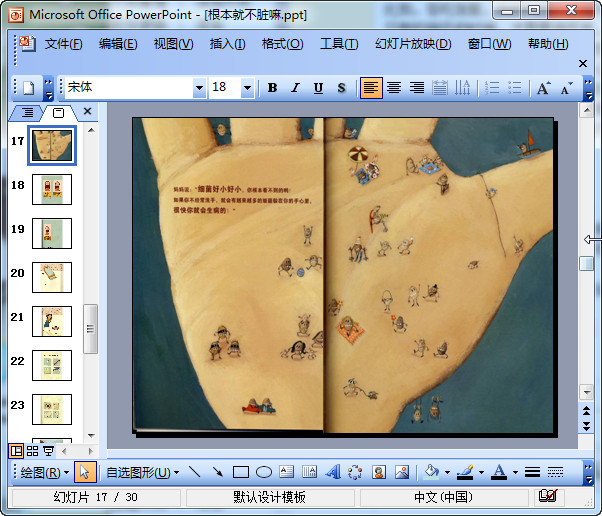Insert clip art

tap(379, 472)
